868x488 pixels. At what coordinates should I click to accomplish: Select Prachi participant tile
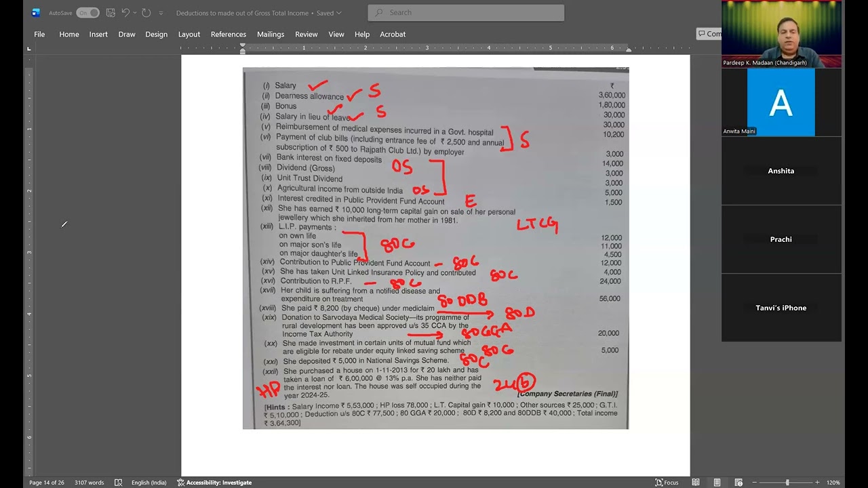(781, 239)
